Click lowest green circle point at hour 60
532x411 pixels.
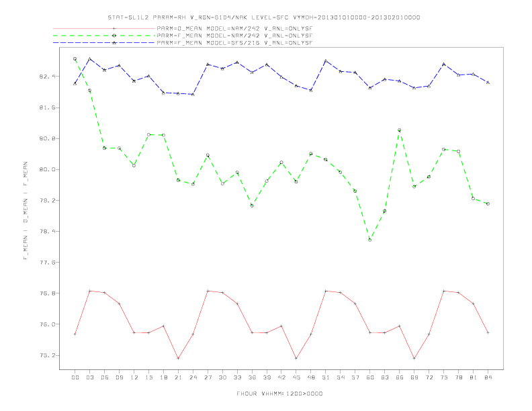coord(370,240)
